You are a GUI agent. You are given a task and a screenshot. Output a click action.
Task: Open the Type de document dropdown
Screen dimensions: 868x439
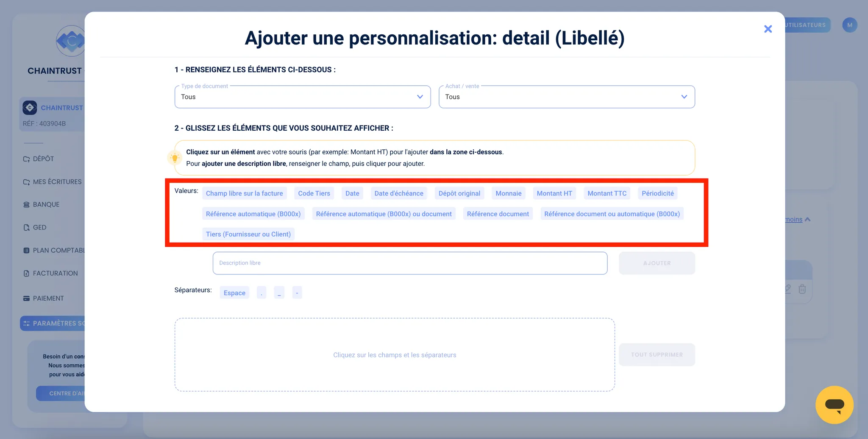tap(303, 97)
